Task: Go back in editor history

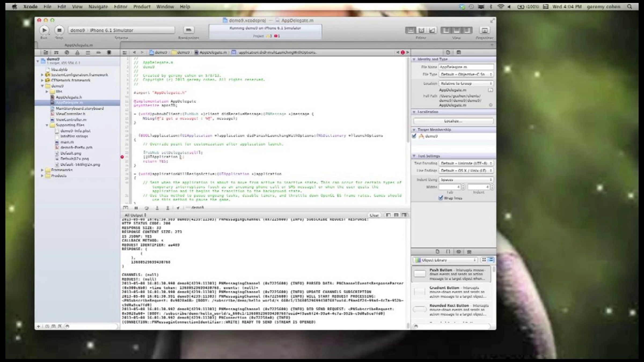Action: click(x=134, y=53)
